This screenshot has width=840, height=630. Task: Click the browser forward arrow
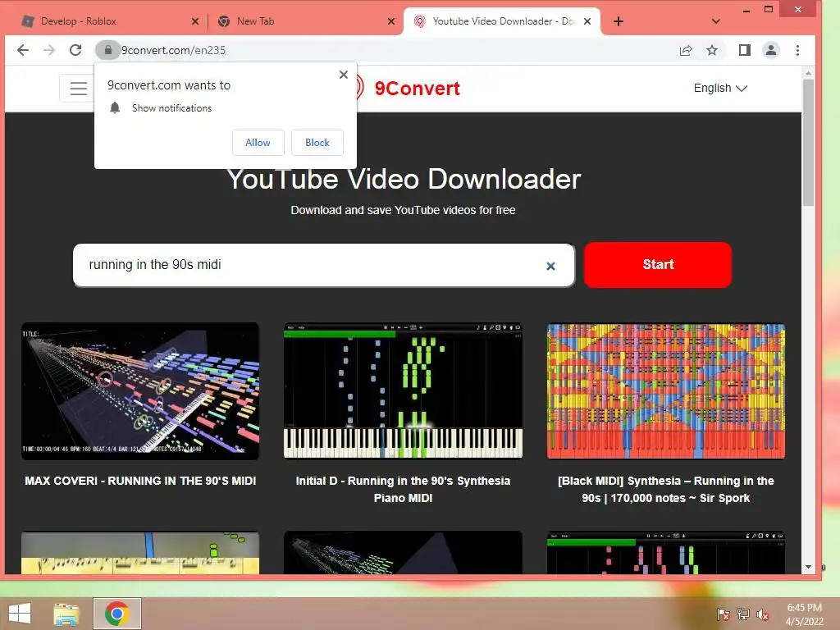coord(49,50)
